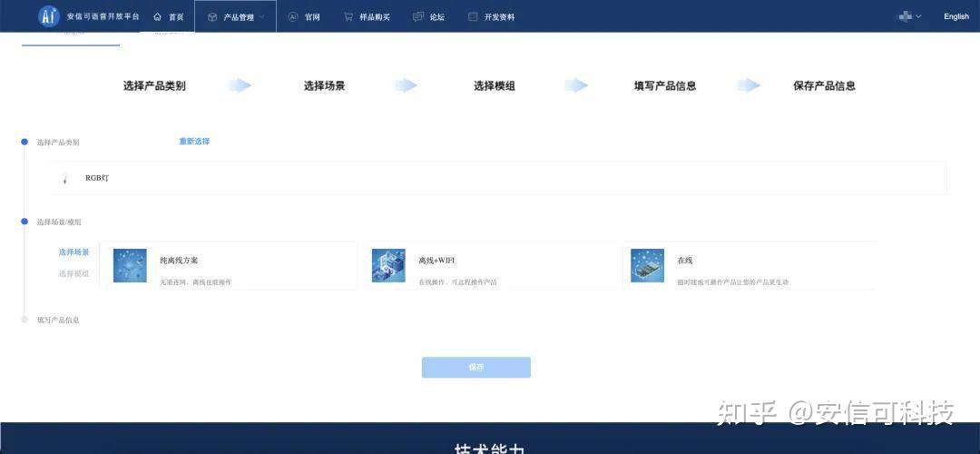Viewport: 980px width, 454px height.
Task: Choose the 在线 scenario card title
Action: (685, 261)
